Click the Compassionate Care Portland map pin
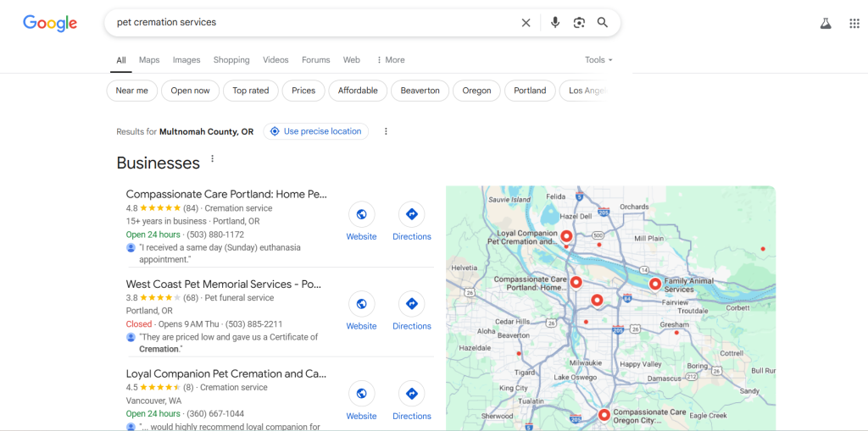868x431 pixels. 576,283
